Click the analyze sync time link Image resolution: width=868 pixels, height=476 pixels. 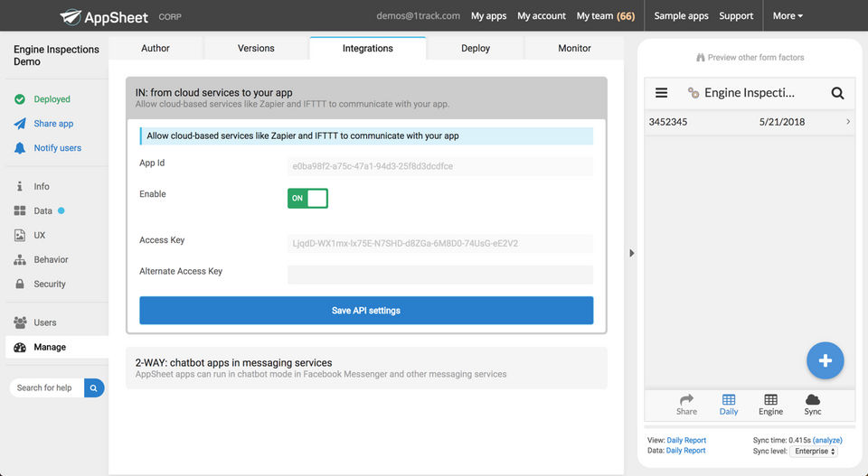827,440
